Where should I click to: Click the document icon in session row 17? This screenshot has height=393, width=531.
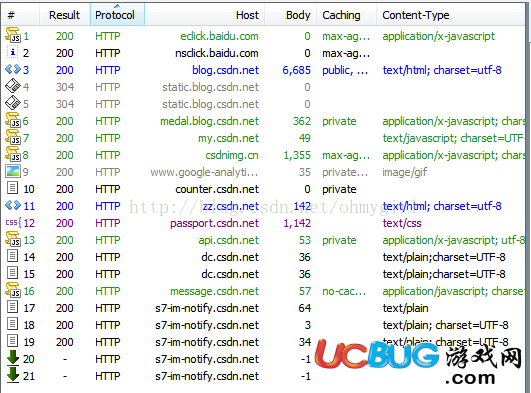(13, 307)
